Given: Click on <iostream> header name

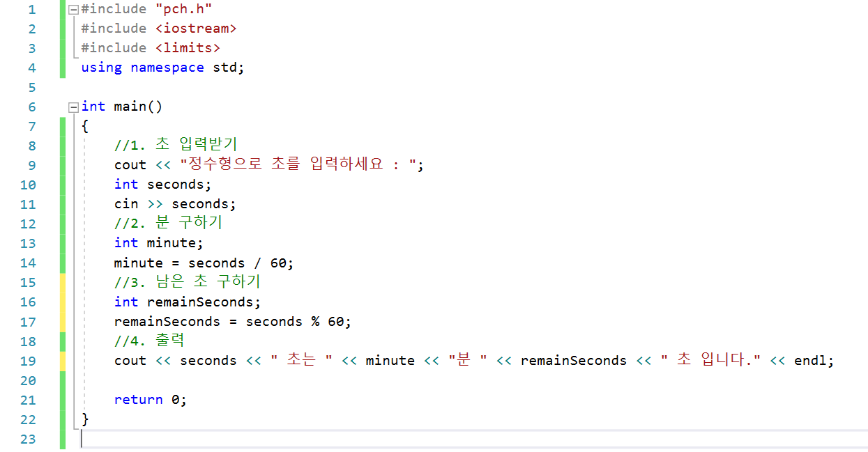Looking at the screenshot, I should [196, 29].
